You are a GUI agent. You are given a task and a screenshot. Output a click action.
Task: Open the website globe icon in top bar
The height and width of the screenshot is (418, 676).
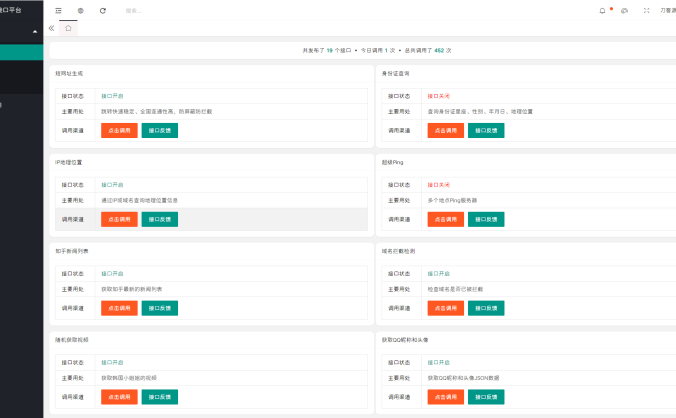(x=81, y=10)
